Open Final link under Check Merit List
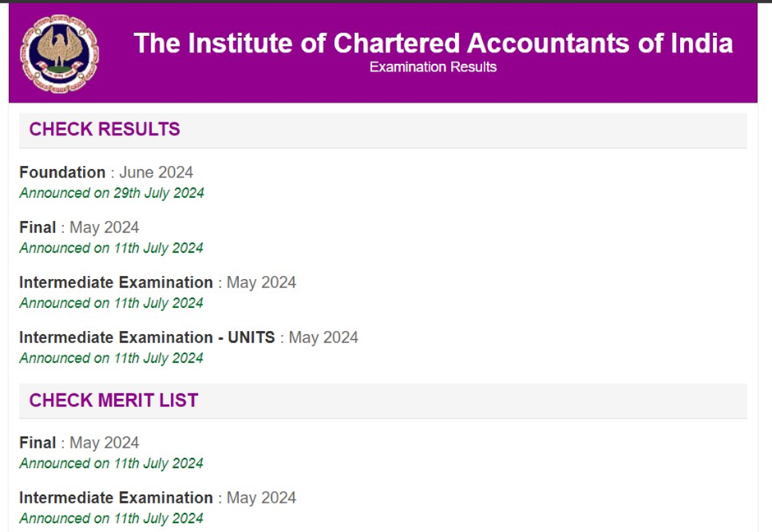The height and width of the screenshot is (532, 772). (38, 443)
